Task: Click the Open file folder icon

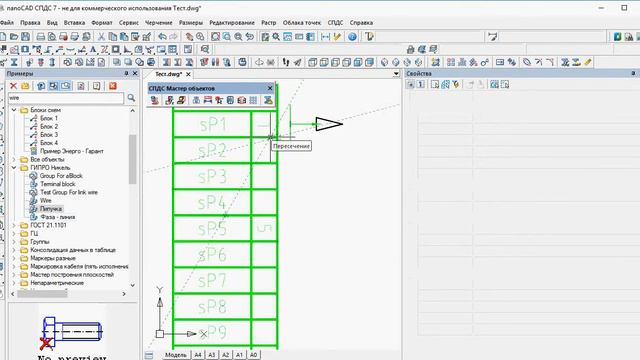Action: pos(14,37)
